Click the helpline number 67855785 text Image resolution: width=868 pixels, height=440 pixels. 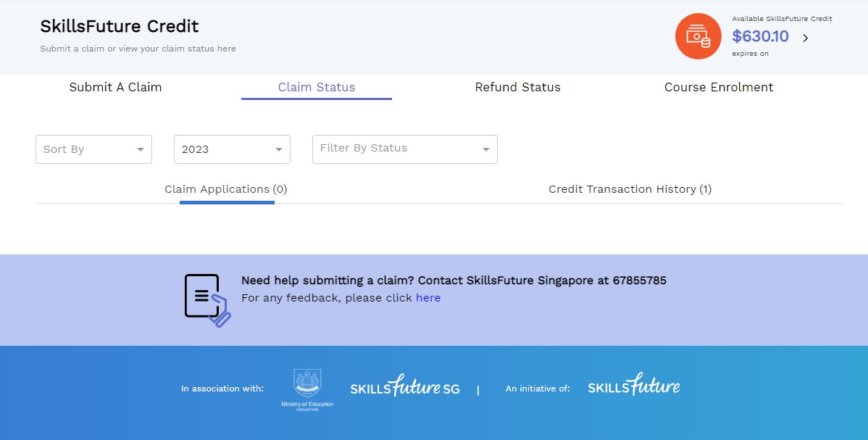[x=639, y=281]
